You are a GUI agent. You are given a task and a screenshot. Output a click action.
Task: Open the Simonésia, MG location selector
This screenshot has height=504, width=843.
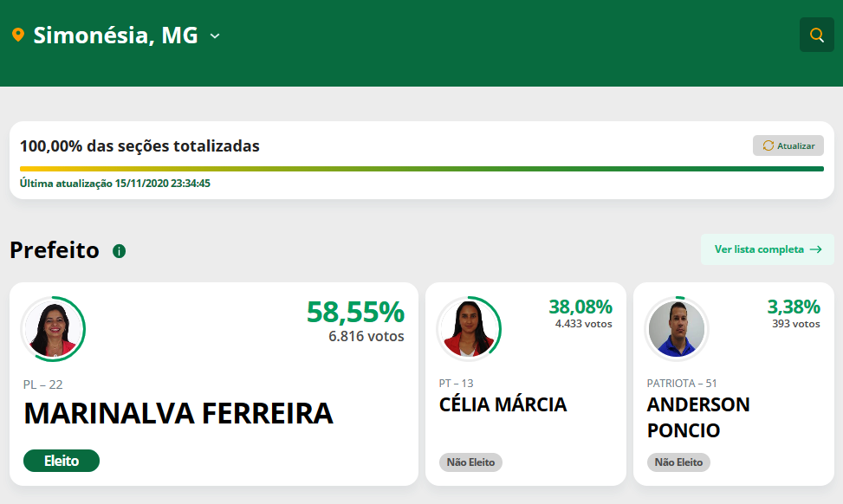116,36
